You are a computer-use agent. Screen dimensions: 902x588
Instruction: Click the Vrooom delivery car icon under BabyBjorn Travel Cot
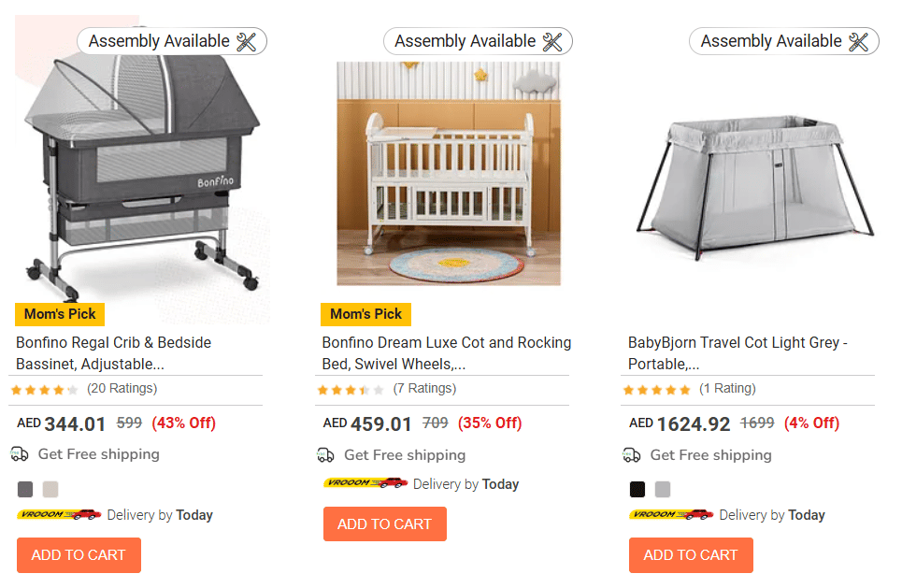pyautogui.click(x=671, y=515)
